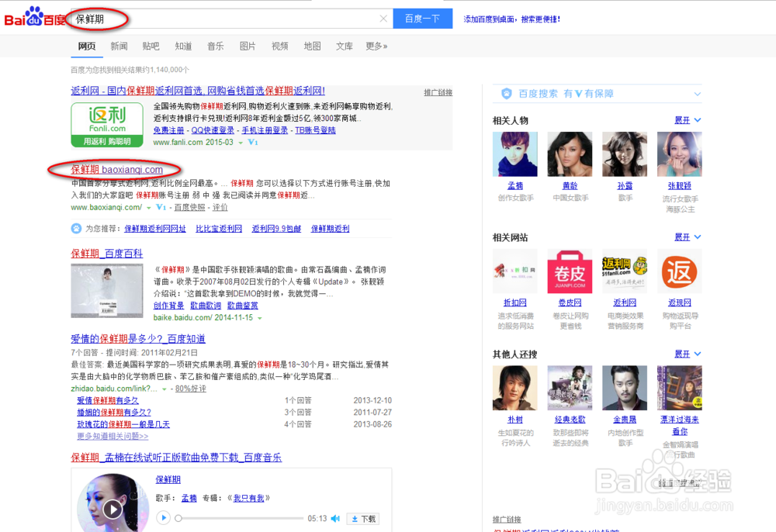
Task: Open 免费注册 sub-link
Action: (x=168, y=130)
